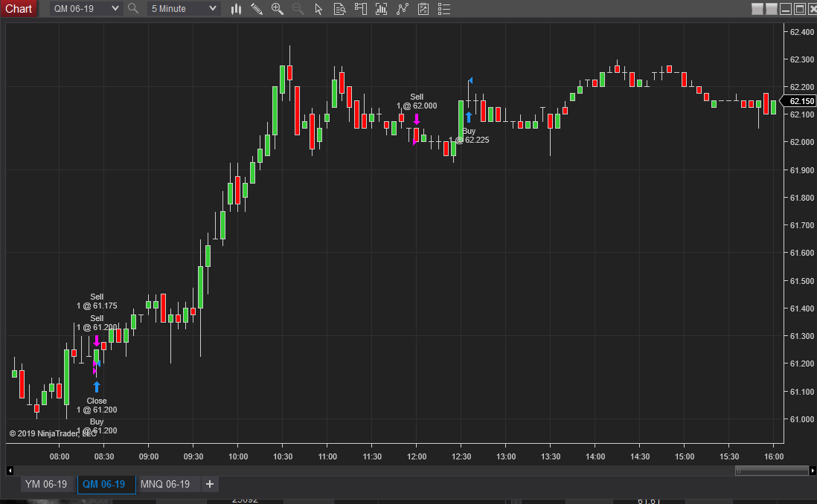Click the horizontal scrollbar thumb
This screenshot has width=817, height=504.
771,471
